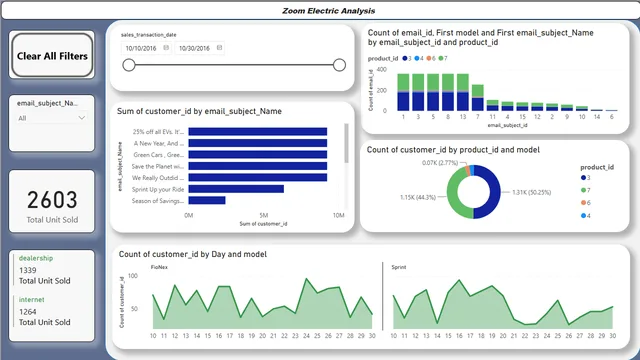
Task: Select the 'Green Cars, Gree...' bar
Action: (x=258, y=155)
